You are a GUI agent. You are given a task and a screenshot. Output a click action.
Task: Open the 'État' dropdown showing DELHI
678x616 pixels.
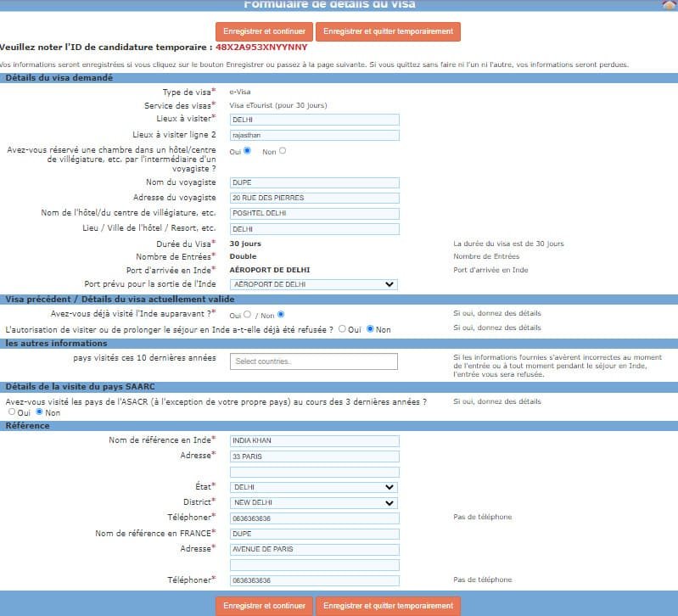314,487
